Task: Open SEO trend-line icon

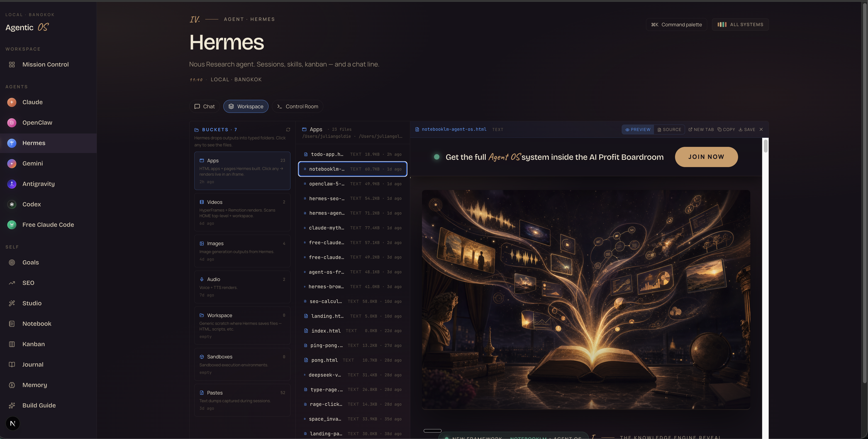Action: [x=12, y=283]
